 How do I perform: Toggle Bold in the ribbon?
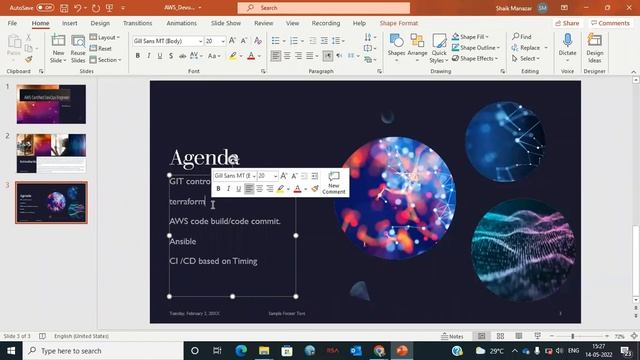tap(138, 56)
